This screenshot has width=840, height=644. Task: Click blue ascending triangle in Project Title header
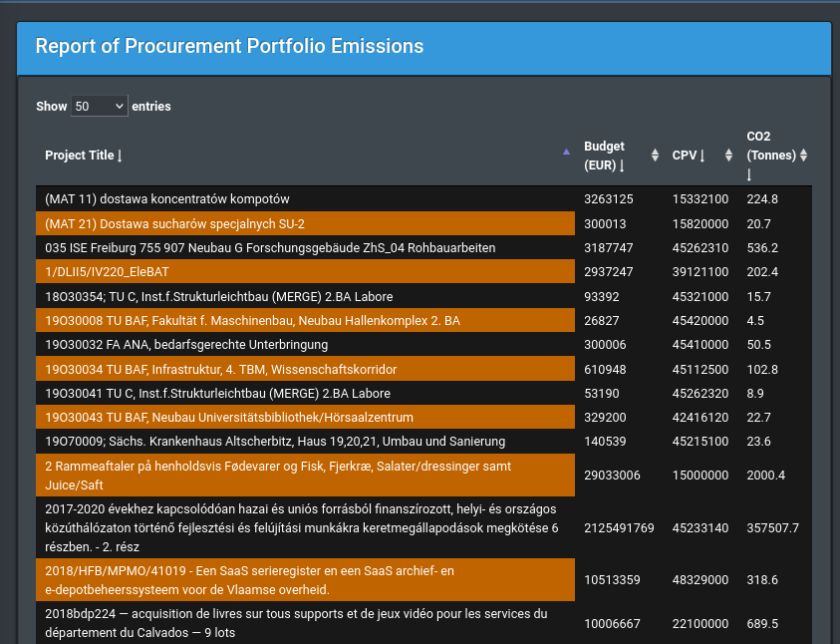pos(566,151)
